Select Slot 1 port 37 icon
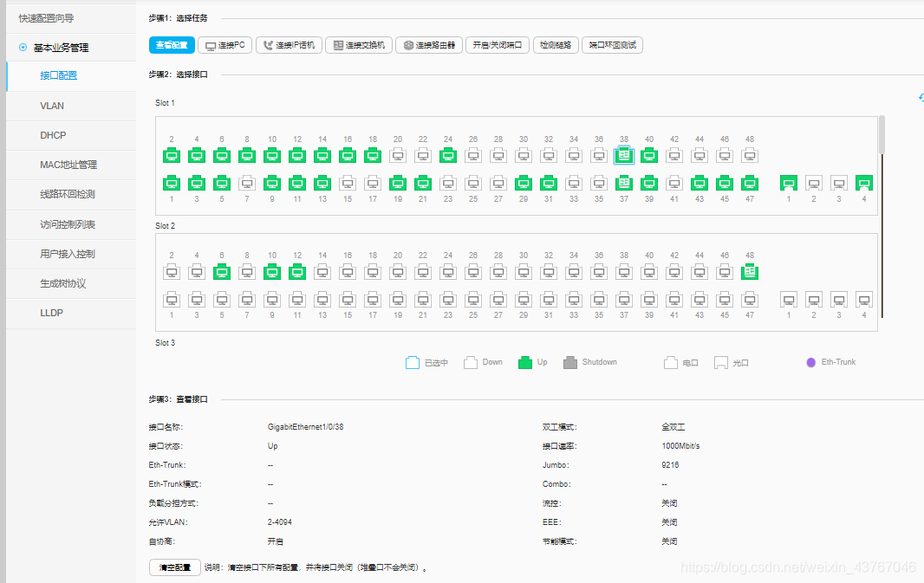Viewport: 924px width, 583px height. click(x=623, y=183)
